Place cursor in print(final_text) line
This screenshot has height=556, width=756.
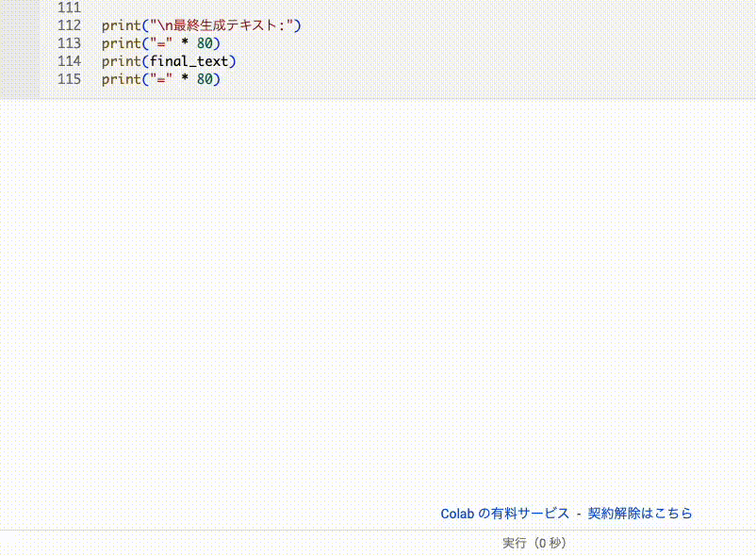tap(169, 61)
